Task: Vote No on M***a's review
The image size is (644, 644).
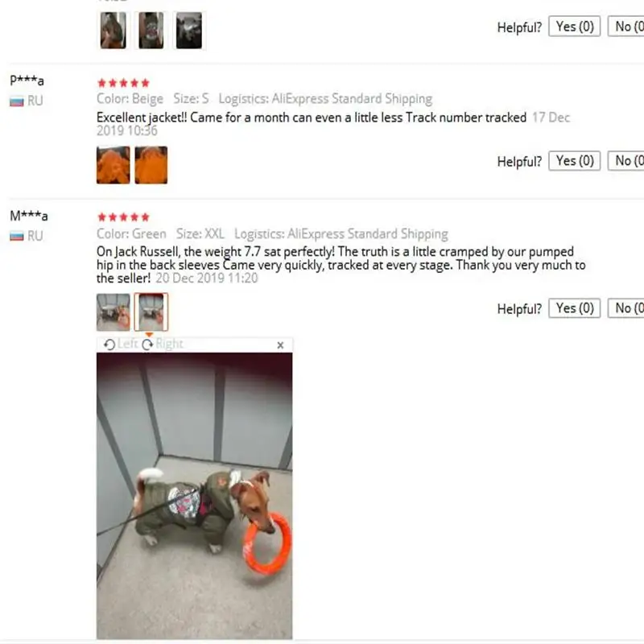Action: [x=626, y=308]
